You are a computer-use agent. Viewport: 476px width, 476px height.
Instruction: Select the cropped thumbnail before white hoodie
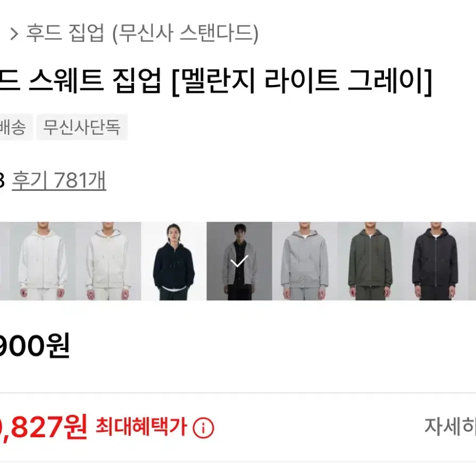5,261
